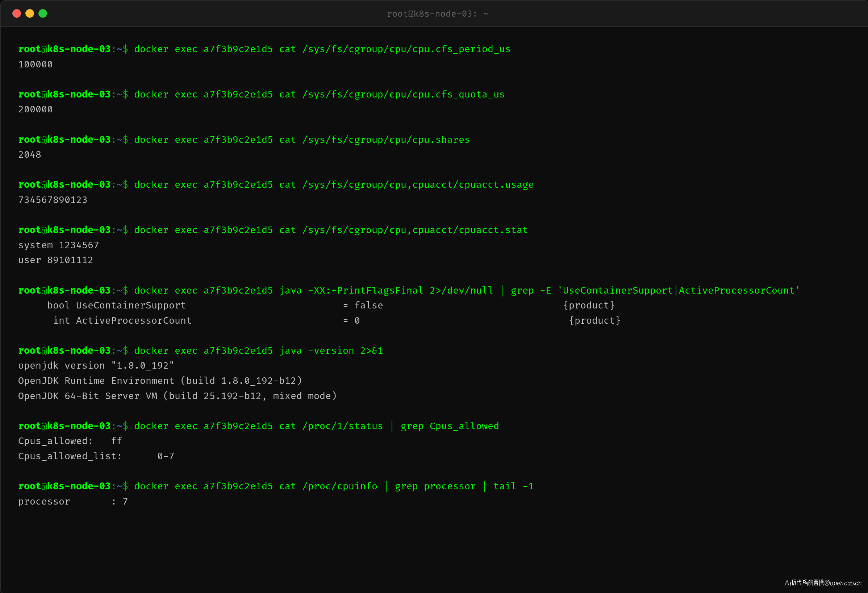Image resolution: width=868 pixels, height=593 pixels.
Task: Click the 'Cpus_allowed: ff' output line
Action: pos(70,441)
